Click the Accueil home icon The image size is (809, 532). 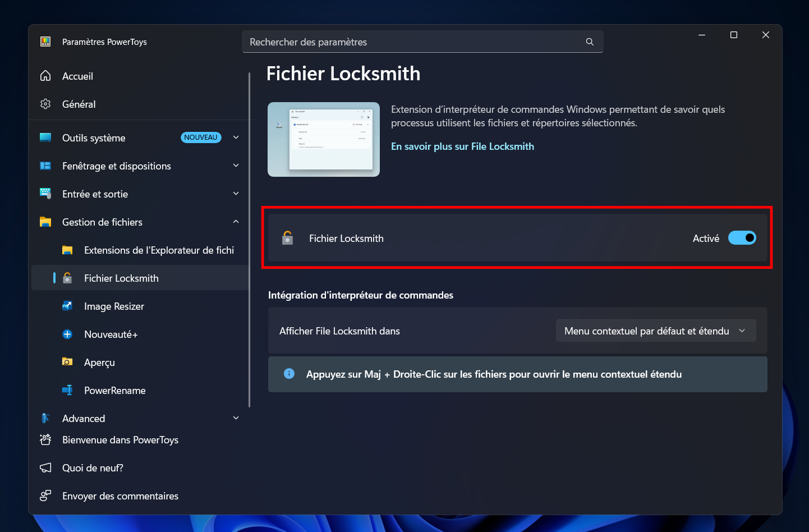[45, 76]
